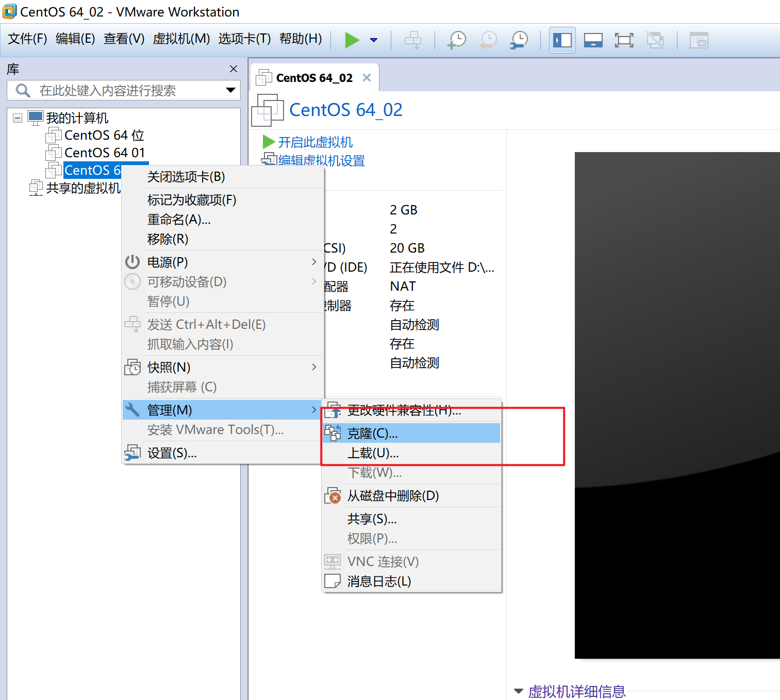The image size is (780, 700).
Task: Toggle the library sidebar view icon
Action: 562,40
